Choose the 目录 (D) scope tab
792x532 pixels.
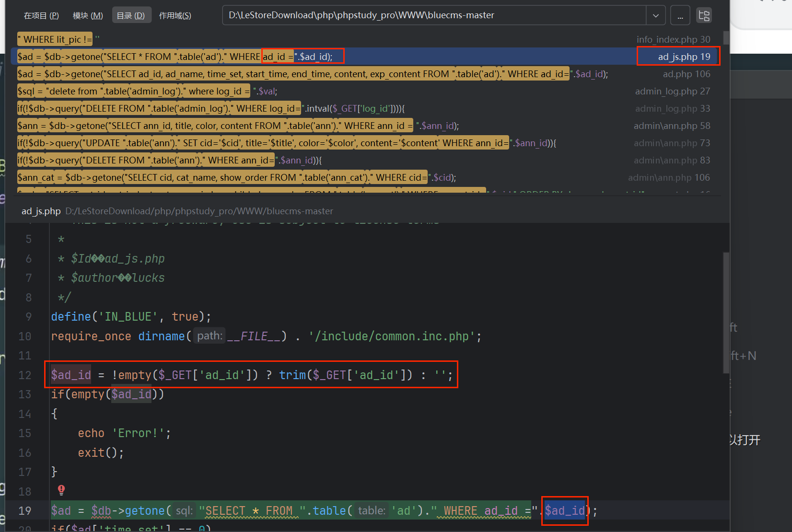[131, 15]
